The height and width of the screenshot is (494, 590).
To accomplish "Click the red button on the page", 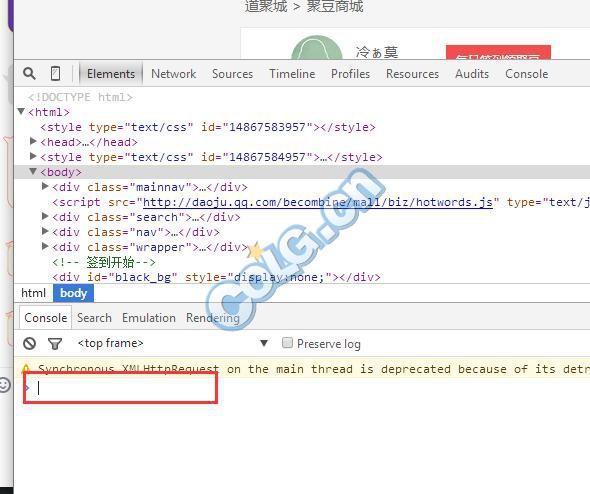I will click(498, 52).
